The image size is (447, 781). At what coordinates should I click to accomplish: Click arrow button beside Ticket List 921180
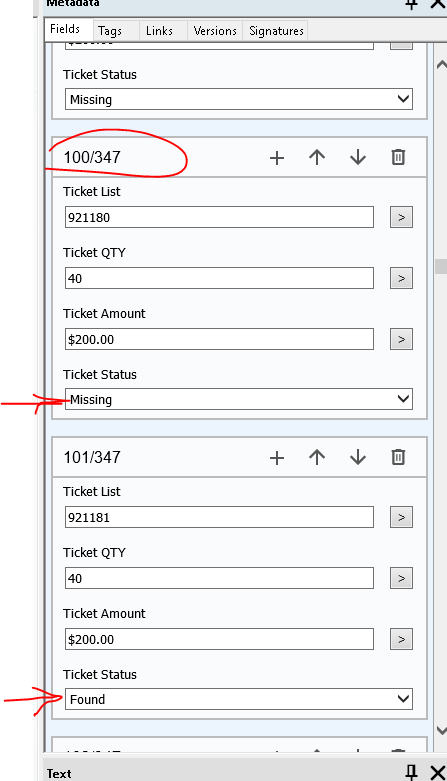(401, 217)
